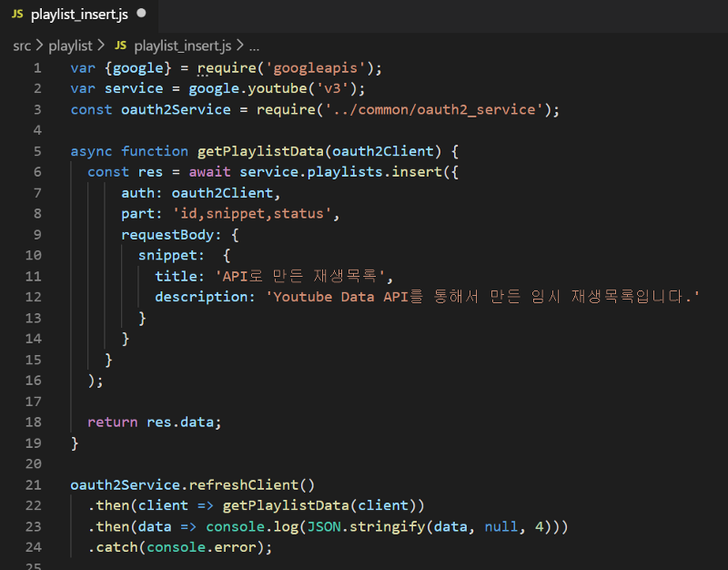Click JSON.stringify on line 23
Image resolution: width=728 pixels, height=570 pixels.
(x=366, y=527)
